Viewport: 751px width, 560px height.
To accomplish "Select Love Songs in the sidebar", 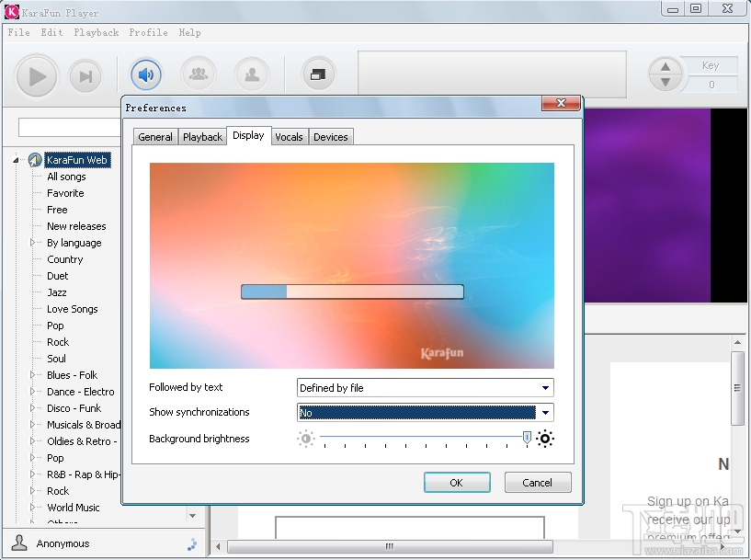I will pyautogui.click(x=72, y=309).
